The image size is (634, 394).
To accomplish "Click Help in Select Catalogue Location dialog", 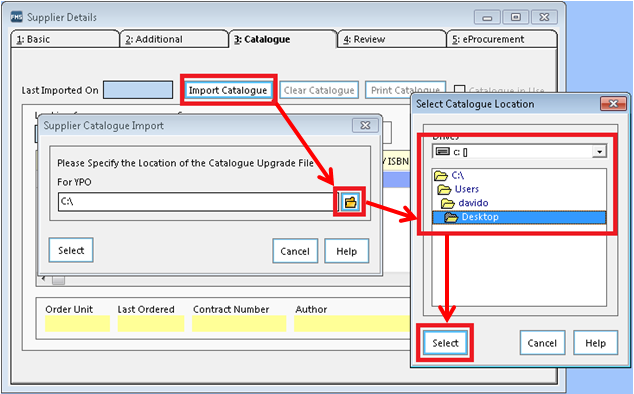I will [596, 343].
